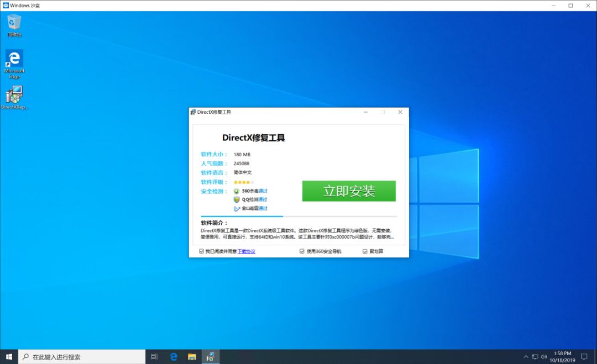Uncheck the 聚划算 option
This screenshot has height=364, width=597.
(x=365, y=251)
